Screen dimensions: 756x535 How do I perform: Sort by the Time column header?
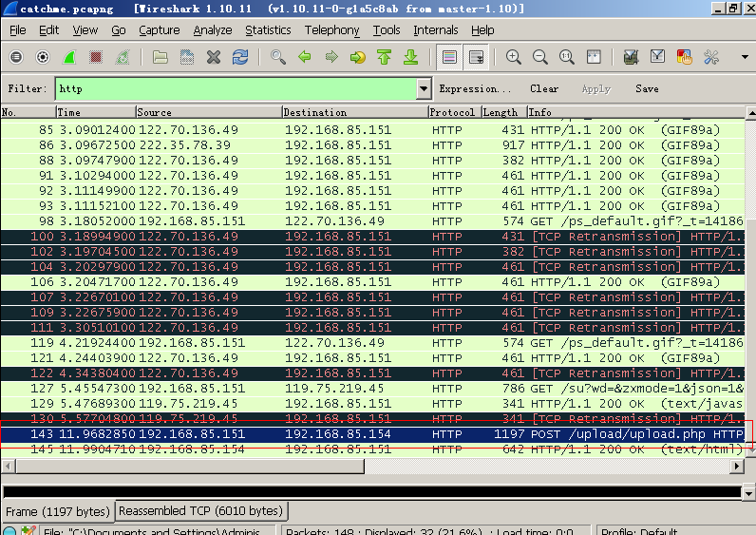(x=96, y=112)
